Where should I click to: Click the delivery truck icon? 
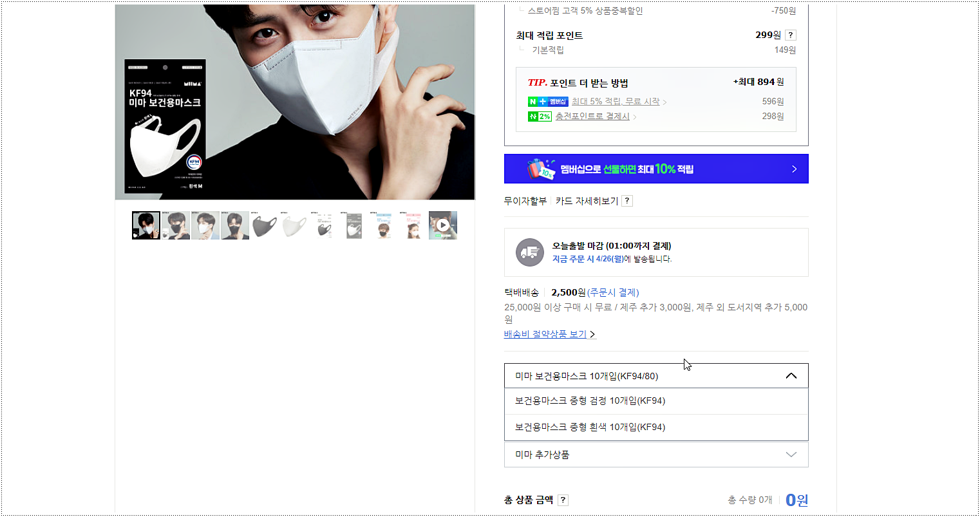click(530, 252)
